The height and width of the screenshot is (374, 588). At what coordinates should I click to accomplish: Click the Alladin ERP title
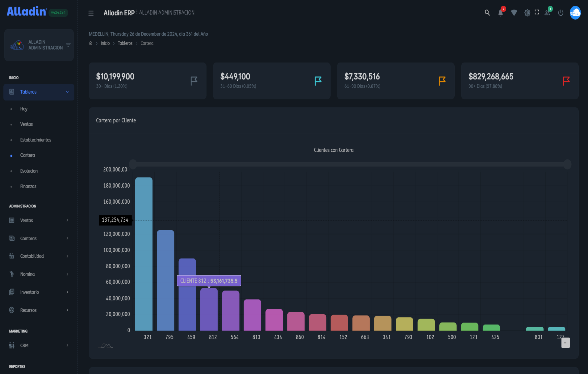point(119,13)
